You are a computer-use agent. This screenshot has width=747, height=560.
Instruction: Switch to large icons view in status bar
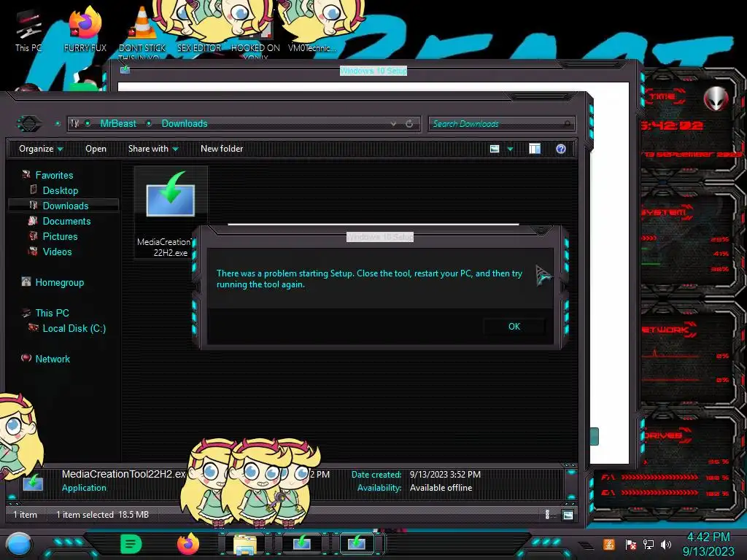568,515
